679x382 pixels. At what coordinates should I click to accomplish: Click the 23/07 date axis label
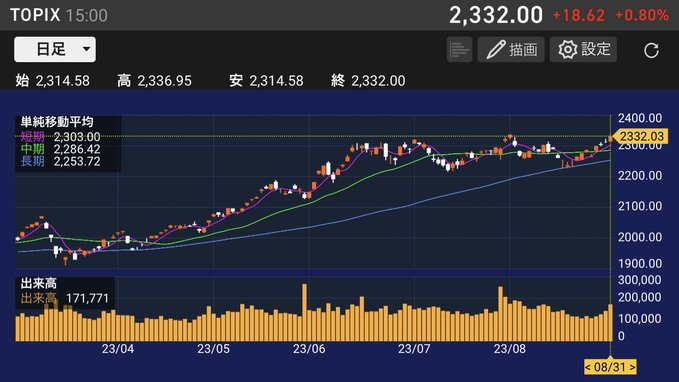(414, 349)
